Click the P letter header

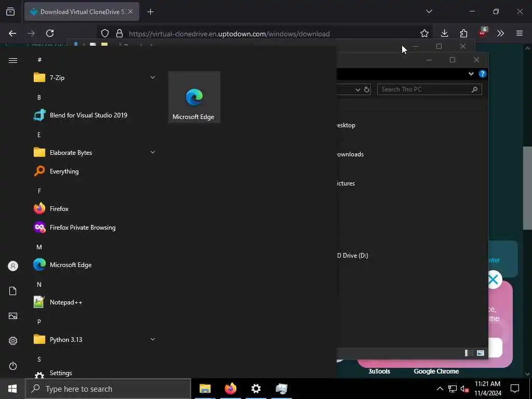(39, 322)
